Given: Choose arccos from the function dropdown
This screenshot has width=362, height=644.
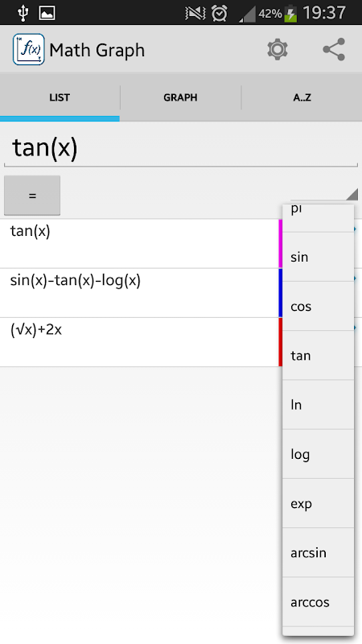Looking at the screenshot, I should (318, 602).
